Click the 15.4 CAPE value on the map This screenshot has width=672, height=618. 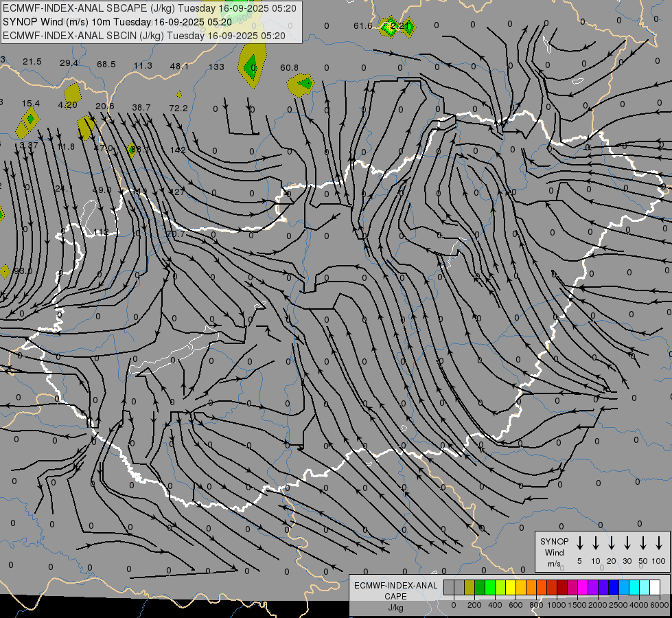31,104
